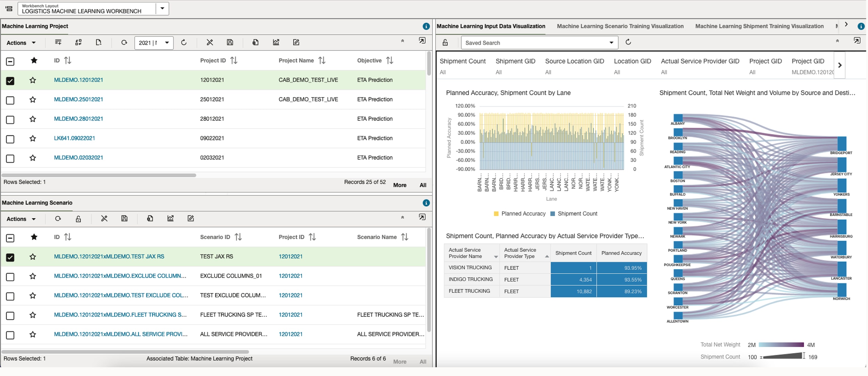Expand the Saved Search dropdown
868x376 pixels.
coord(611,43)
